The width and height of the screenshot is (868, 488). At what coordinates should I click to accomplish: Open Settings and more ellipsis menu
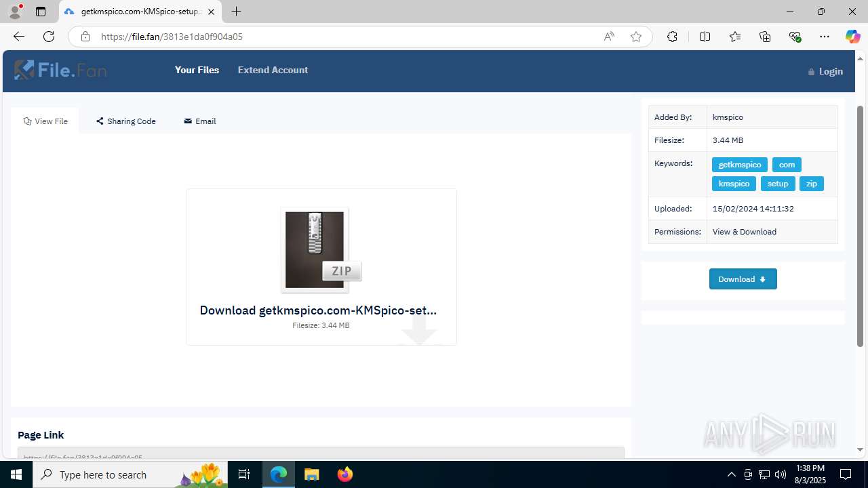tap(825, 37)
